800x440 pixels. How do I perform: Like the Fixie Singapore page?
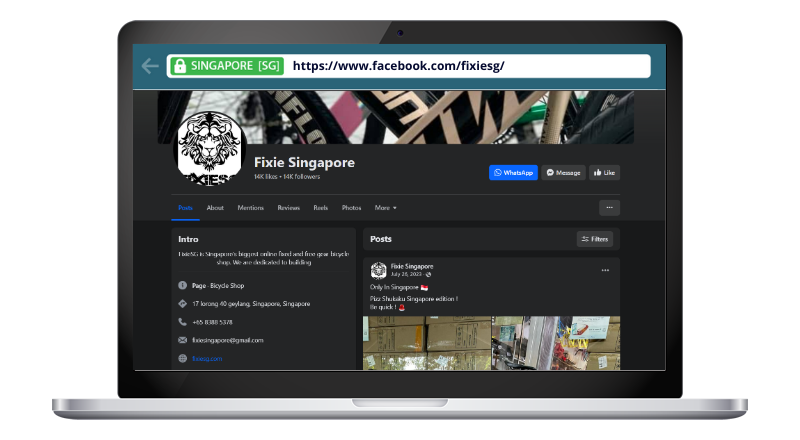pyautogui.click(x=605, y=173)
